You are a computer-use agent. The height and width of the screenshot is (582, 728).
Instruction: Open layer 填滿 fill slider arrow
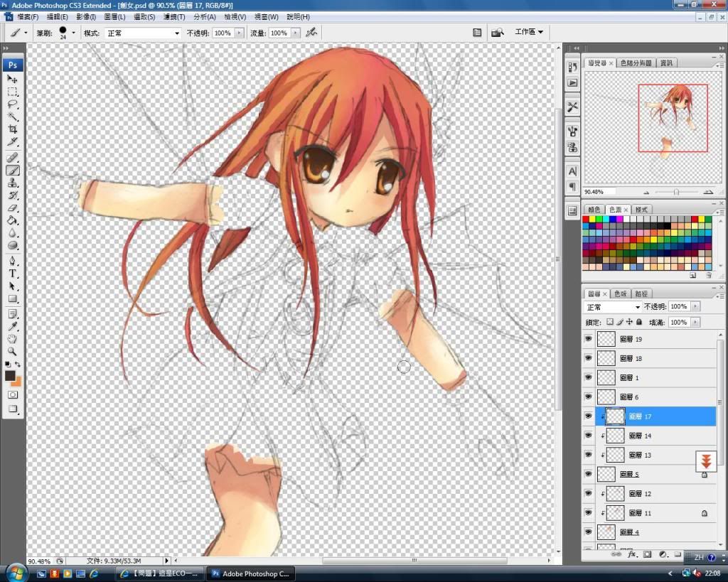(695, 322)
